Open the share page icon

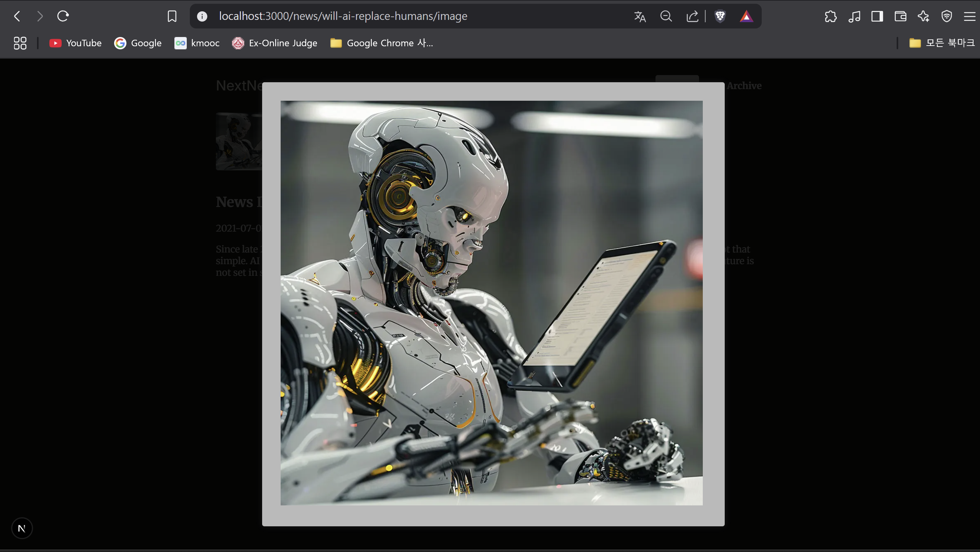pyautogui.click(x=692, y=16)
